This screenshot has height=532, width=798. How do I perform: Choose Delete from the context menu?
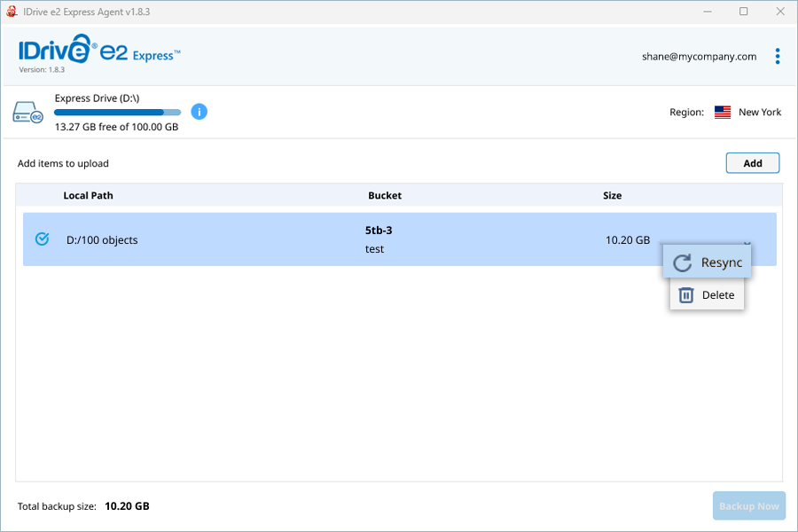(707, 294)
